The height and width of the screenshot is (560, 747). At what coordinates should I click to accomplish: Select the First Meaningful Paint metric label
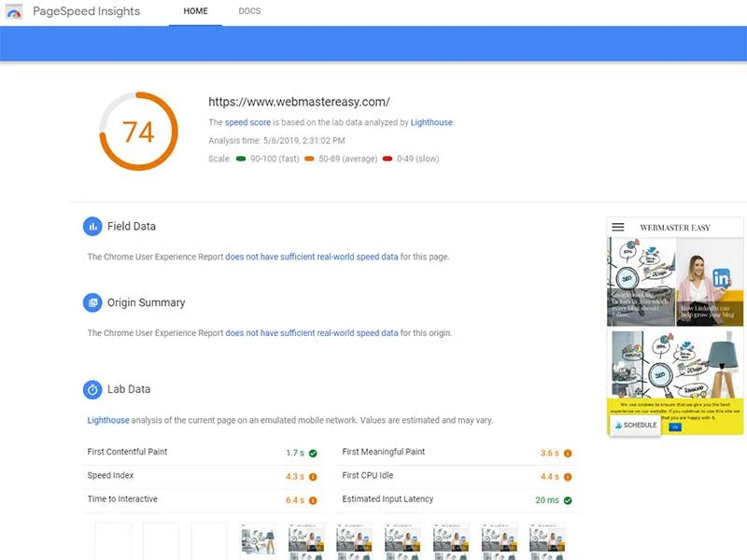[384, 452]
